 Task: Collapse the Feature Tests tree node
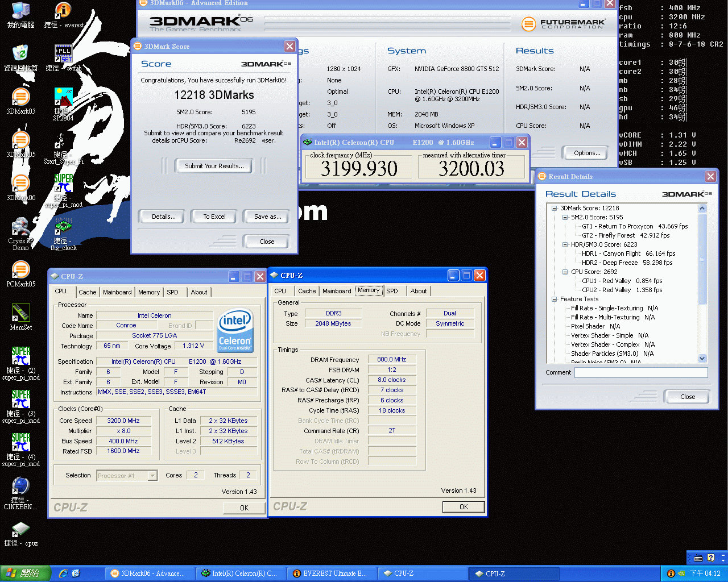[x=554, y=299]
